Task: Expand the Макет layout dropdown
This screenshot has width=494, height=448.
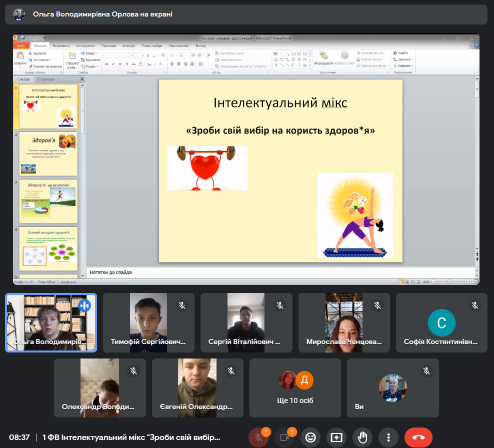Action: 92,53
